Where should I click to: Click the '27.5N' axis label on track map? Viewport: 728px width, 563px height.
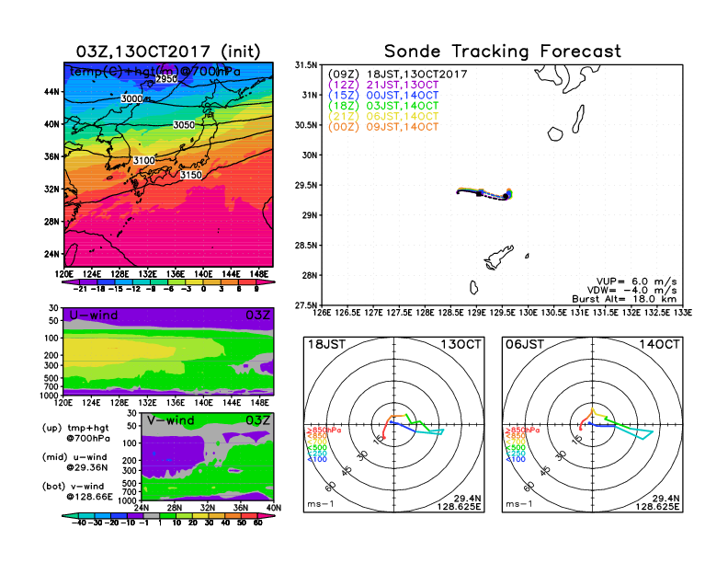(x=306, y=305)
